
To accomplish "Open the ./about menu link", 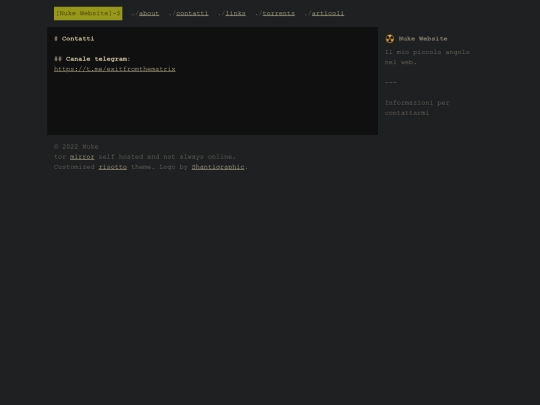I will (149, 13).
